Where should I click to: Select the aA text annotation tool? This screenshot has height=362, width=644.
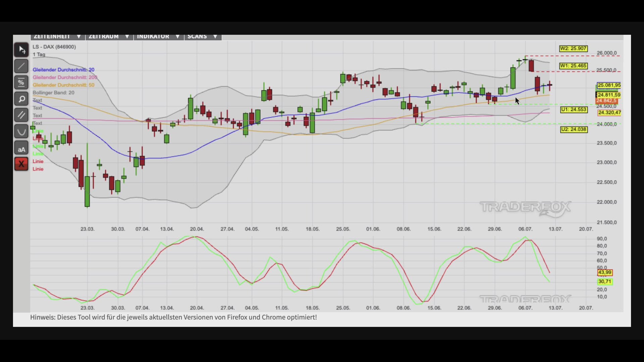coord(21,148)
